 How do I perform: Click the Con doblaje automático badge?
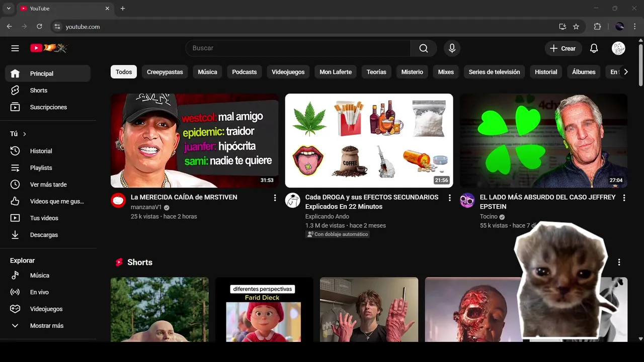[338, 234]
